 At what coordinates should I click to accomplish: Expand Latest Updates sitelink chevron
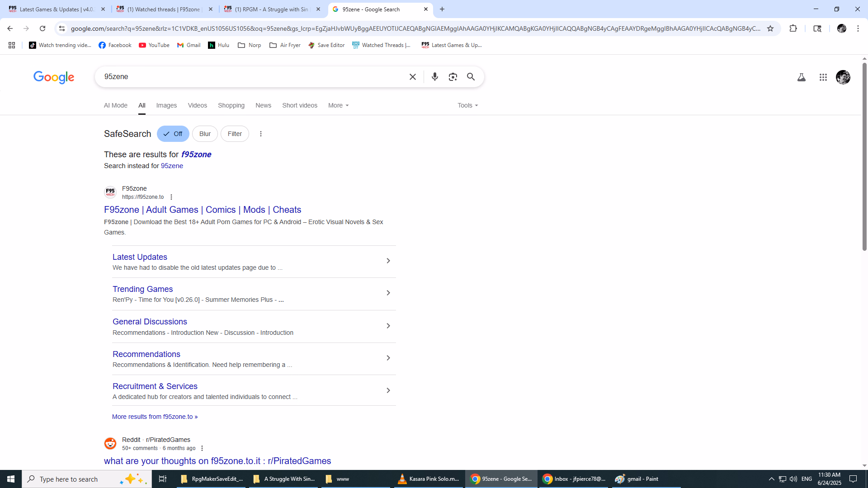[388, 261]
